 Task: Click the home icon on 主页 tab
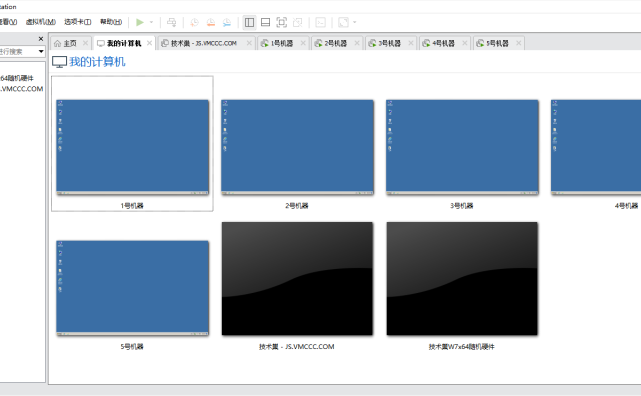coord(57,43)
